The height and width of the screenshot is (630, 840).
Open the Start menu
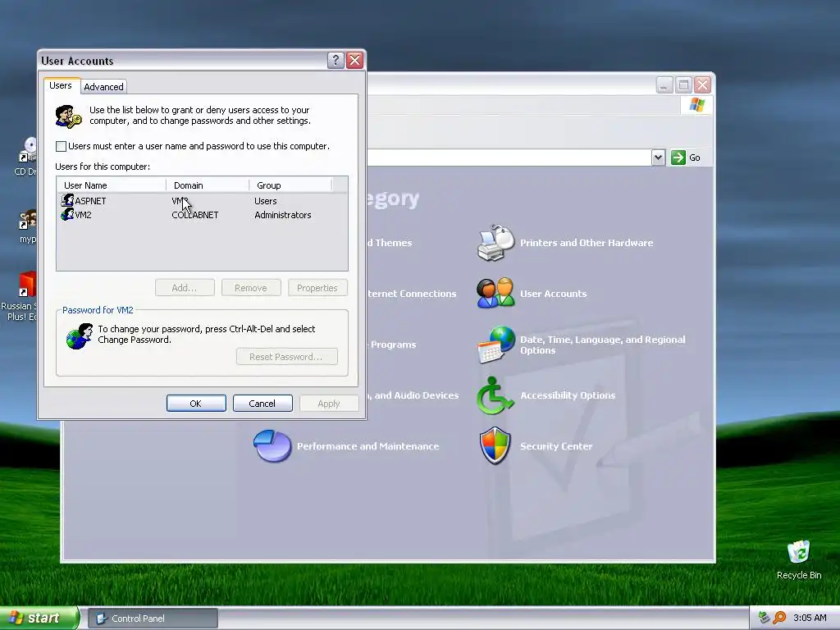pos(39,618)
